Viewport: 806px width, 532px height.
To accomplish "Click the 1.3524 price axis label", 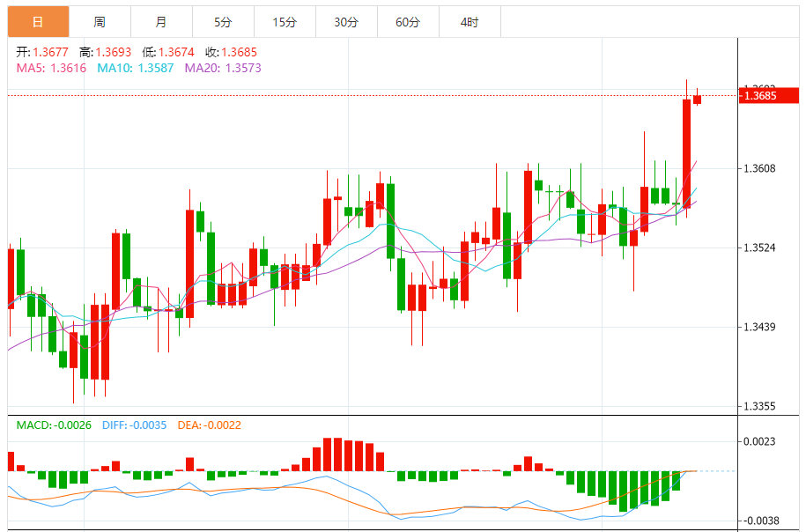I will click(x=759, y=248).
